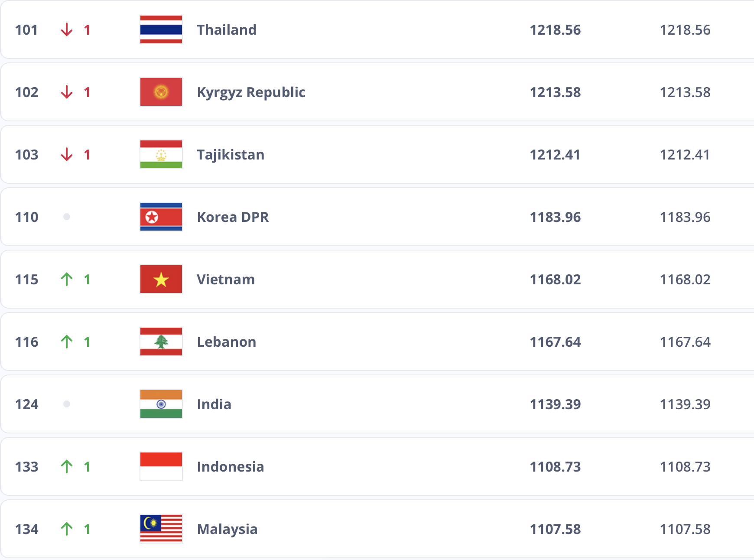This screenshot has height=560, width=754.
Task: Click the red down arrow beside Kyrgyz Republic
Action: pos(67,92)
